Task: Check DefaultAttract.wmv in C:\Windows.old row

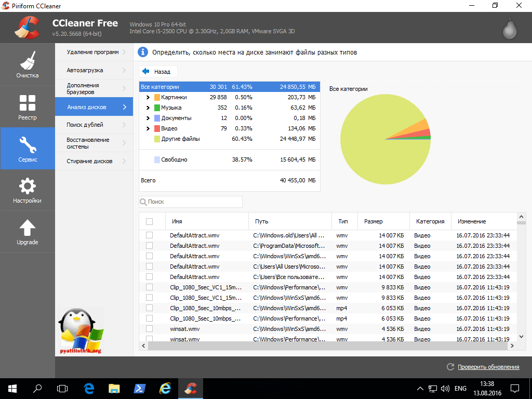Action: tap(149, 235)
